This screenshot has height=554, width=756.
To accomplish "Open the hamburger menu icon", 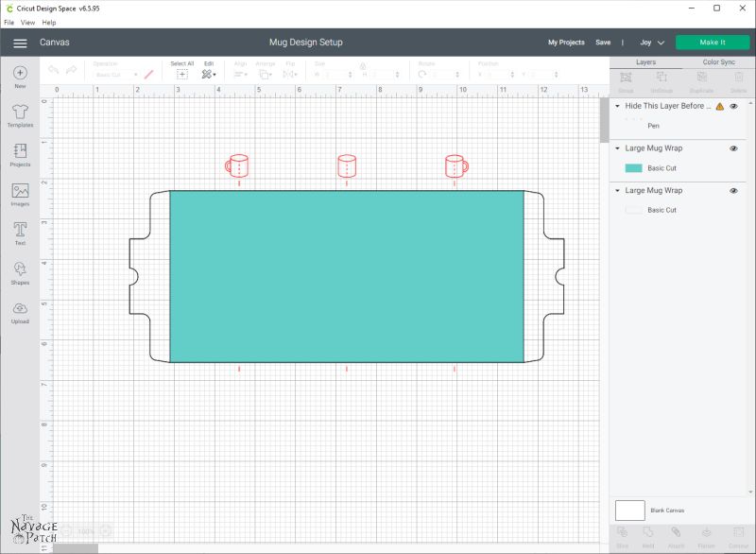I will [x=20, y=43].
